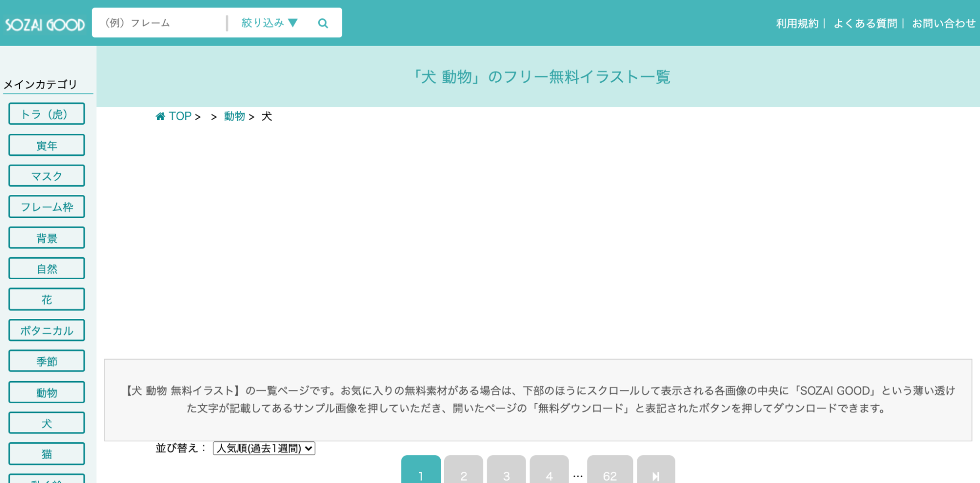Choose the マスク category

coord(47,176)
